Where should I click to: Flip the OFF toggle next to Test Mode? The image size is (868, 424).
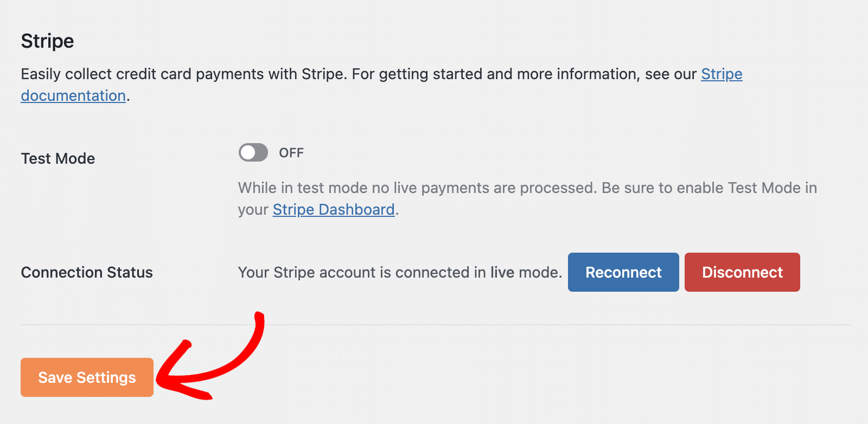pyautogui.click(x=252, y=152)
